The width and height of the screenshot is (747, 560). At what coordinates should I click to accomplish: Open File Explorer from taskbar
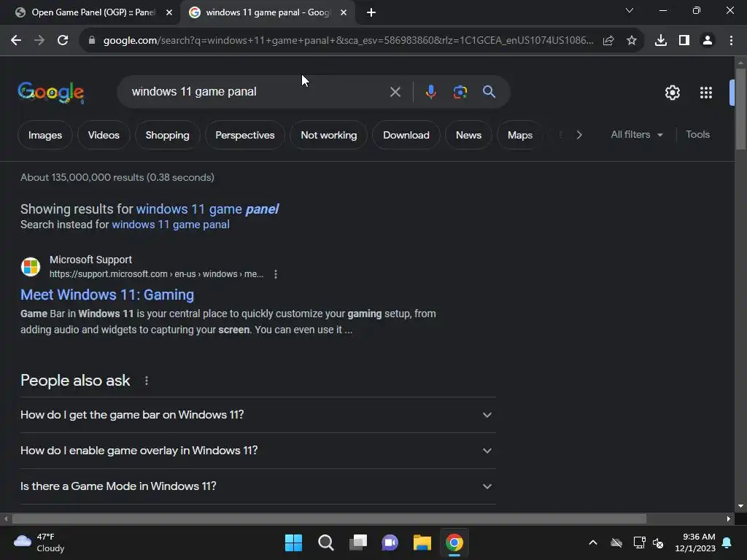click(422, 542)
